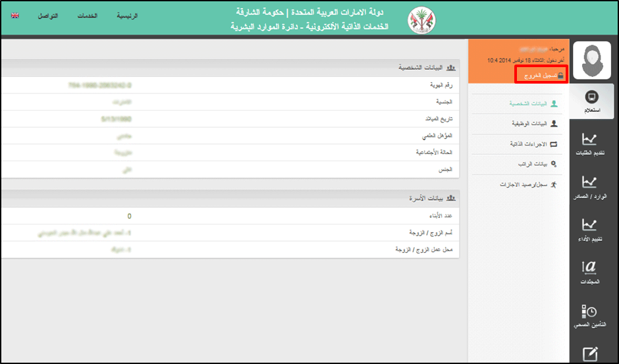Screen dimensions: 619x364
Task: Select البيانات الوظيفية in side menu
Action: 529,124
